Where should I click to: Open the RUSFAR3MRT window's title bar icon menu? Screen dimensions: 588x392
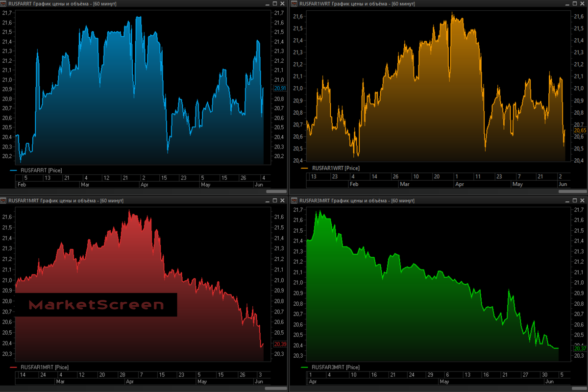tap(294, 200)
